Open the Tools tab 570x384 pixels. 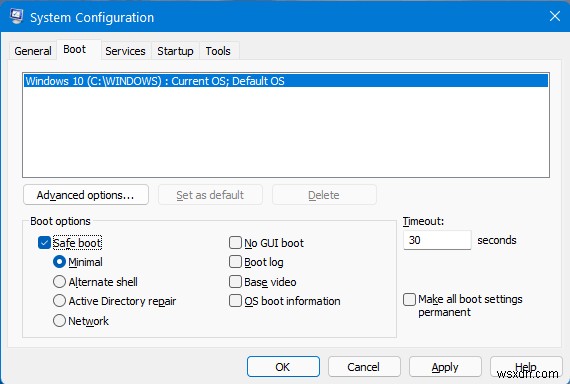218,51
